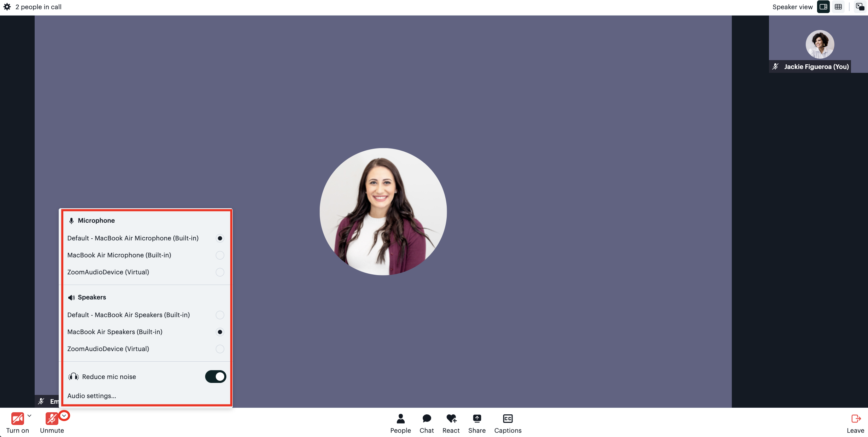Open the React emoji menu
This screenshot has width=868, height=437.
coord(451,423)
